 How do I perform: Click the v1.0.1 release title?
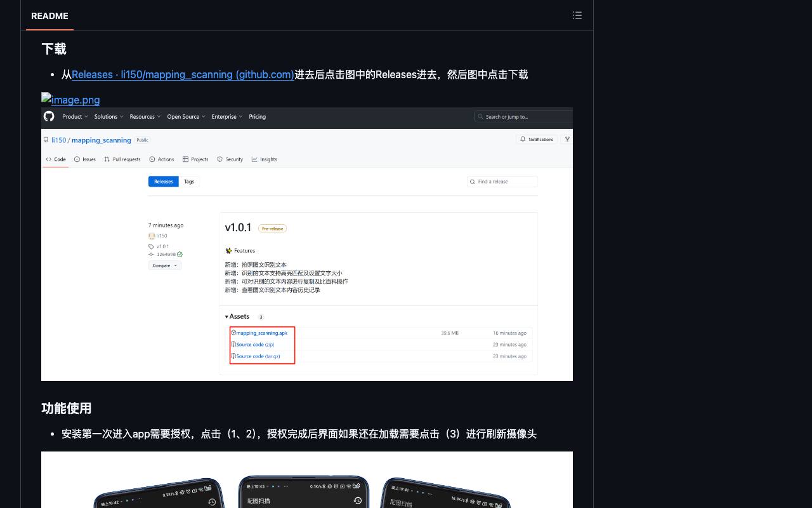238,227
